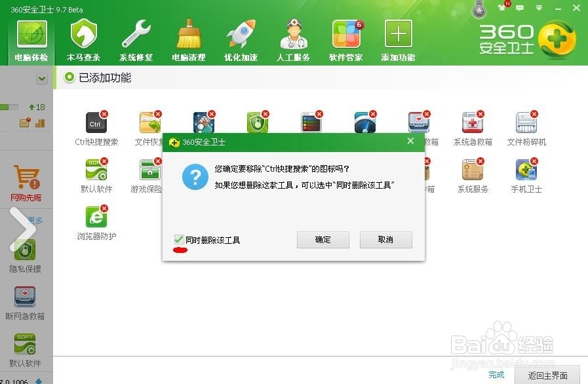Launch the 文件粉碎机 (File Shredder) tool

tap(526, 125)
